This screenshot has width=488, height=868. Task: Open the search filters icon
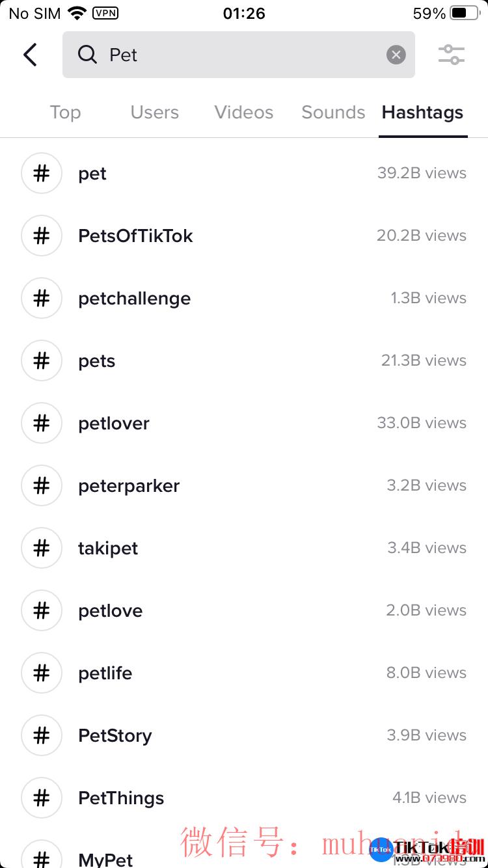(451, 55)
